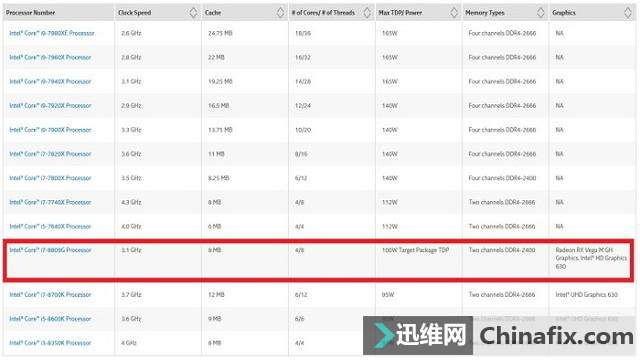Open Intel Core i7-8700K Processor link

(x=50, y=294)
